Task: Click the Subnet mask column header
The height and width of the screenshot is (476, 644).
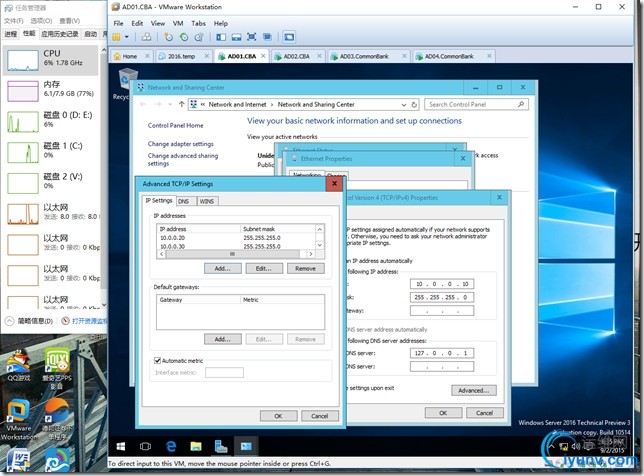Action: pyautogui.click(x=277, y=229)
